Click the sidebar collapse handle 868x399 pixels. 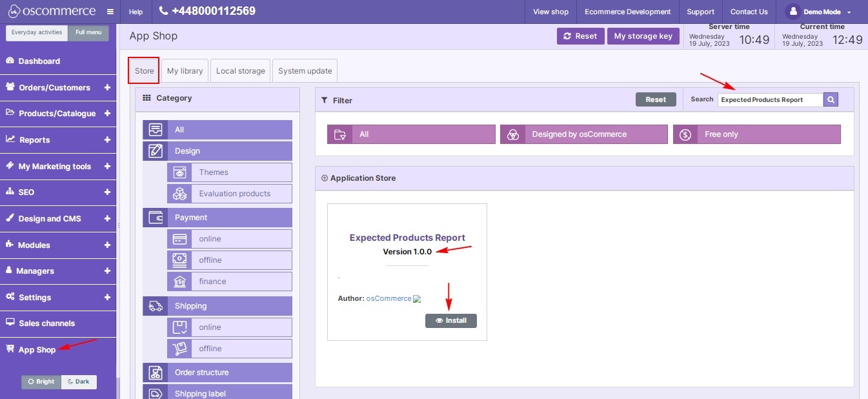coord(118,225)
